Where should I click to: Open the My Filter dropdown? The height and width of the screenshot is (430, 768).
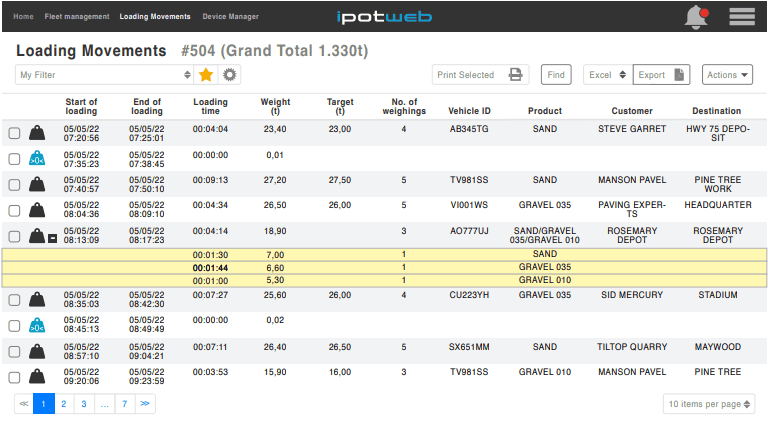point(104,75)
